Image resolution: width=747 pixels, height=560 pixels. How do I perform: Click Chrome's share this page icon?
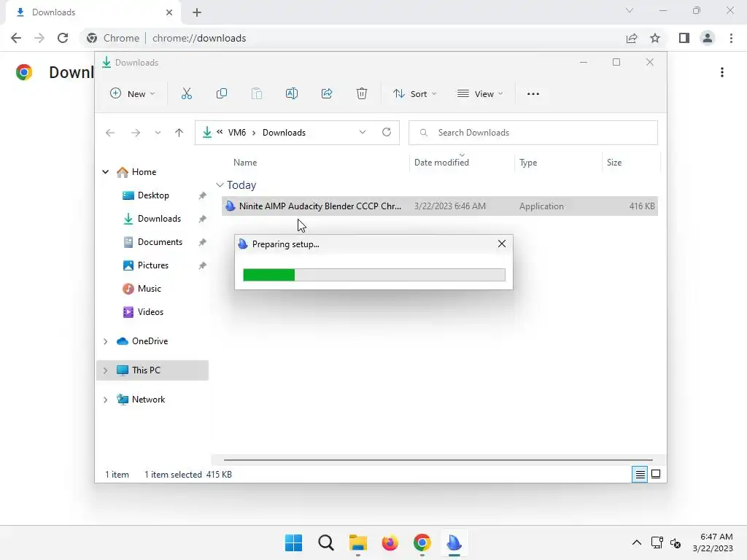pyautogui.click(x=632, y=38)
